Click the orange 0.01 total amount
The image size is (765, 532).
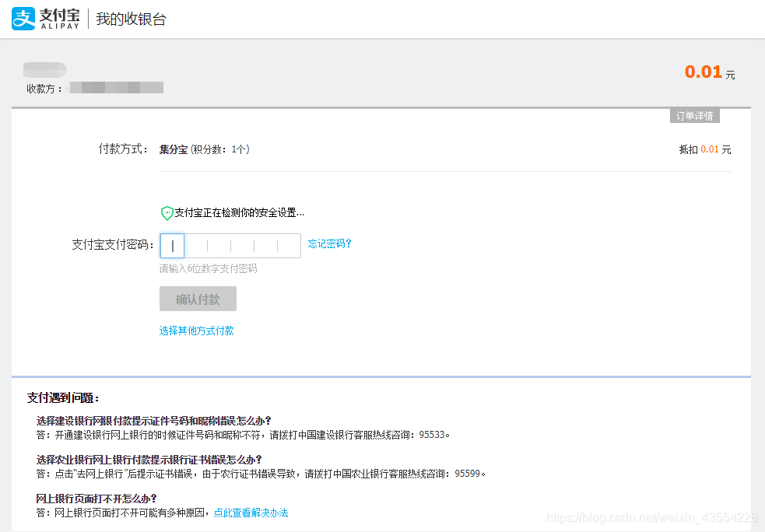coord(703,72)
